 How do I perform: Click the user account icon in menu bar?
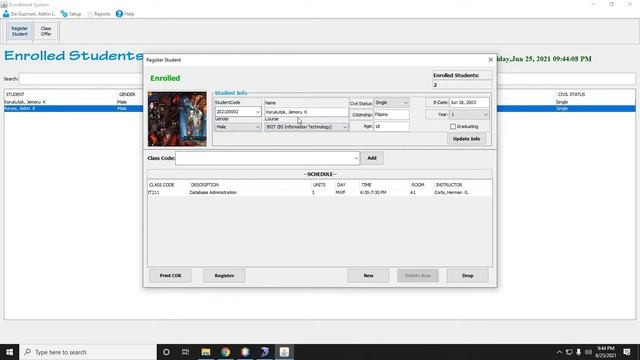(x=6, y=14)
